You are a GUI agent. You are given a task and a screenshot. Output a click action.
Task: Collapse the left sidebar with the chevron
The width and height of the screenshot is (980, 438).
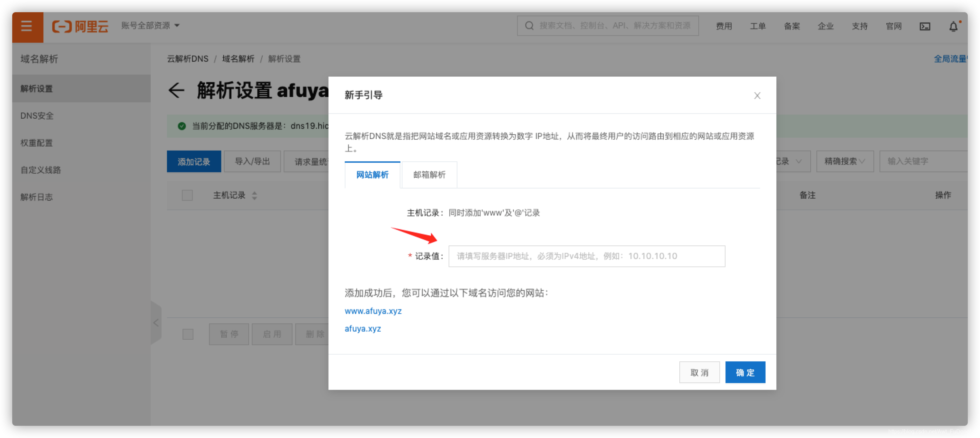pos(156,323)
